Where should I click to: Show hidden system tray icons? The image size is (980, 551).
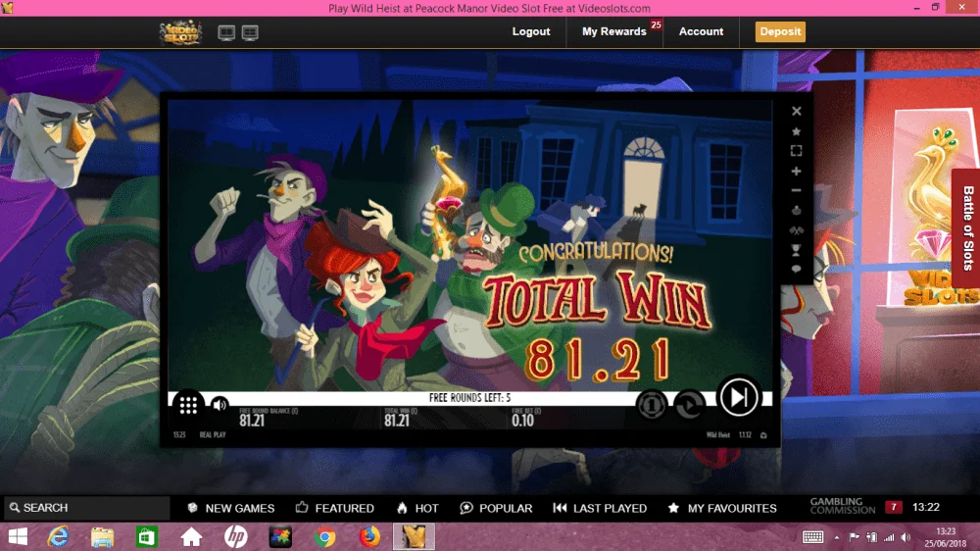836,537
